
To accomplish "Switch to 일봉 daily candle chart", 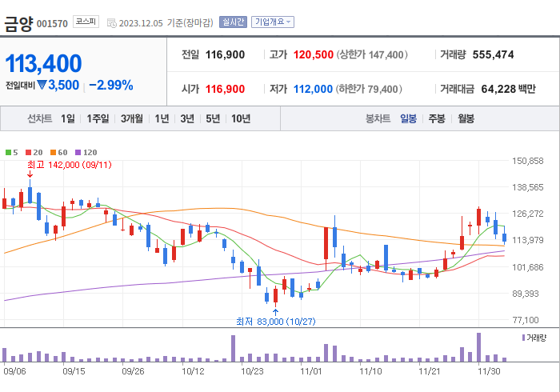I will (x=408, y=118).
